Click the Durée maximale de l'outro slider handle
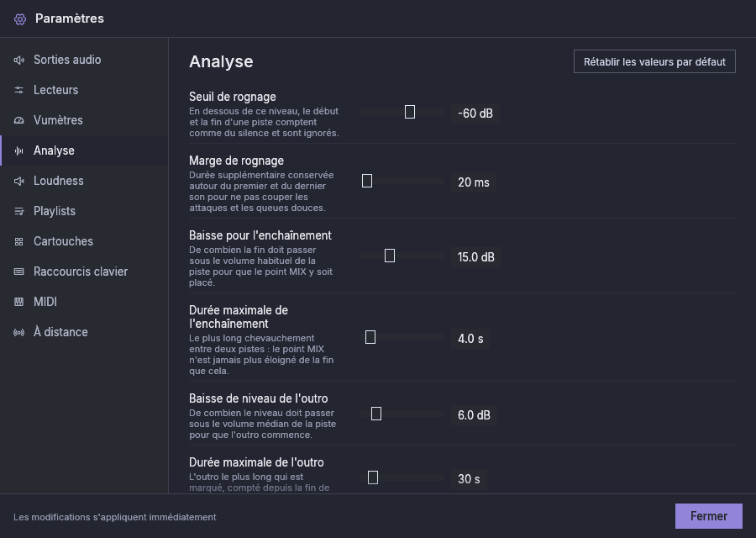The width and height of the screenshot is (756, 538). point(373,477)
